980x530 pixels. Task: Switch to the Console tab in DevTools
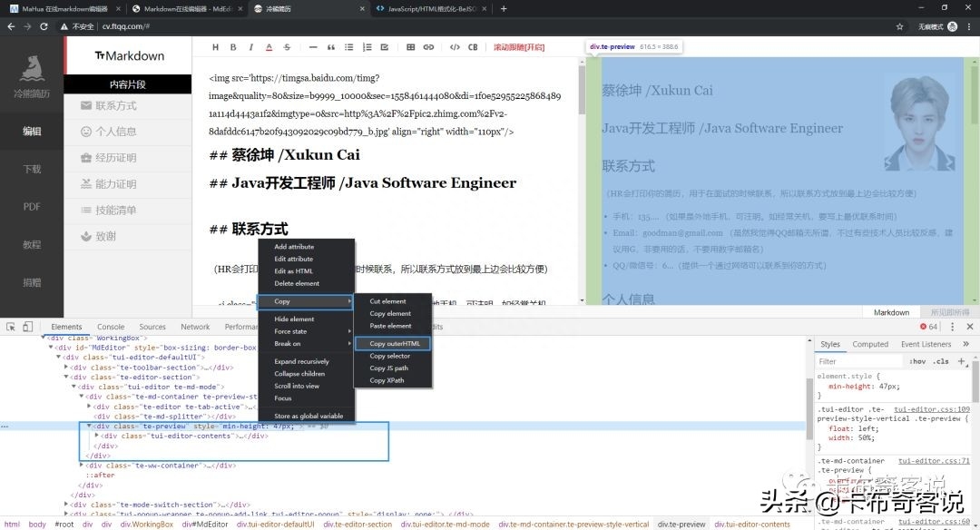111,327
